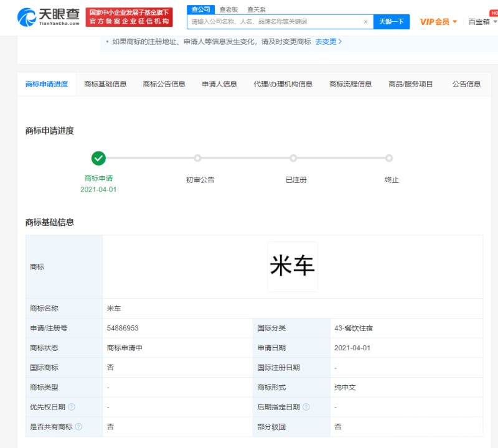Click the green checkmark 商标申请 step
This screenshot has width=498, height=448.
pos(98,158)
